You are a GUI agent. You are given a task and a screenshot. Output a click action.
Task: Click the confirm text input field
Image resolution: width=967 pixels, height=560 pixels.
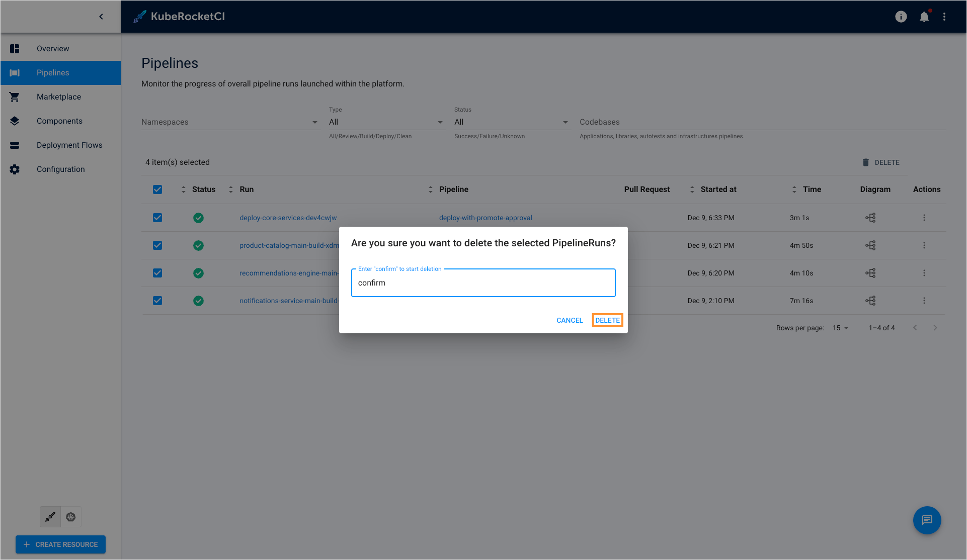483,283
